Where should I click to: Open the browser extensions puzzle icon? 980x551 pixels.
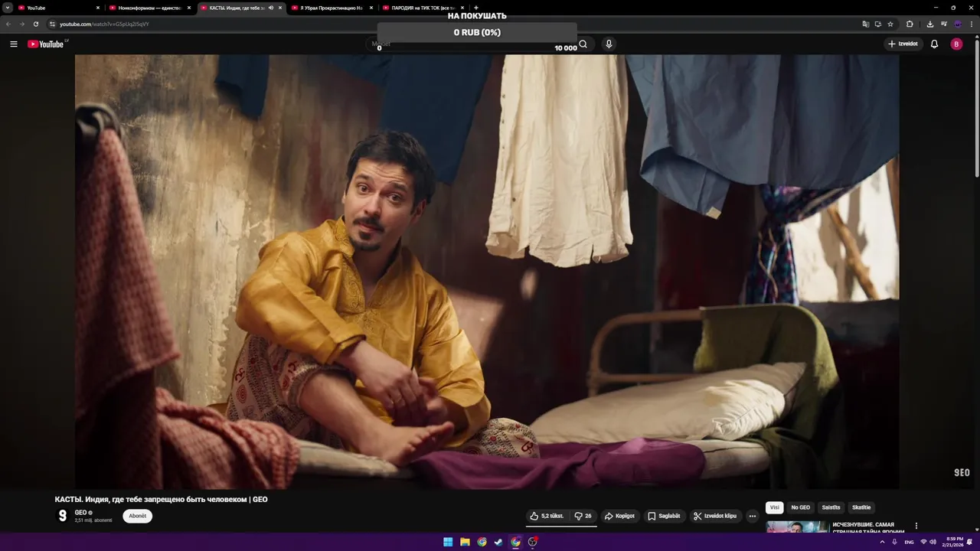tap(910, 24)
